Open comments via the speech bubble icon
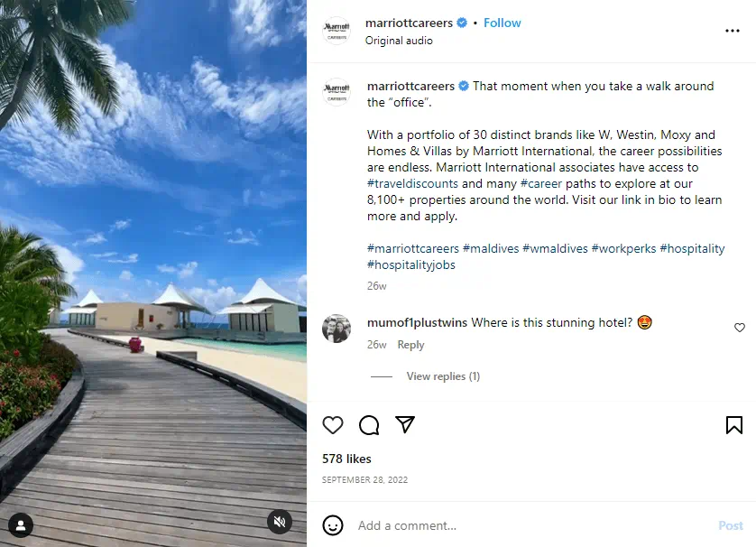The height and width of the screenshot is (547, 756). coord(369,425)
